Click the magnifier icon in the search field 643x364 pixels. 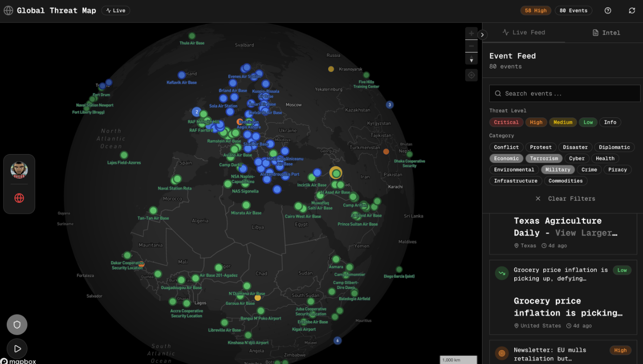pos(498,93)
